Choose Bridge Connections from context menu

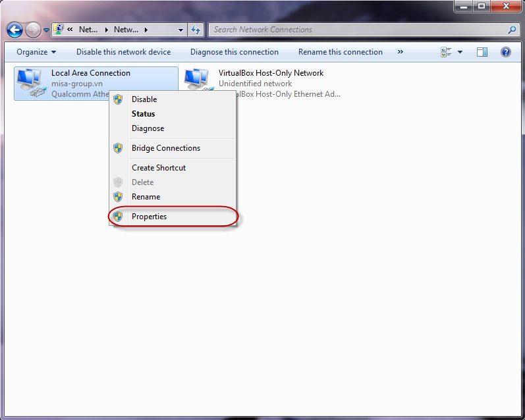click(166, 148)
